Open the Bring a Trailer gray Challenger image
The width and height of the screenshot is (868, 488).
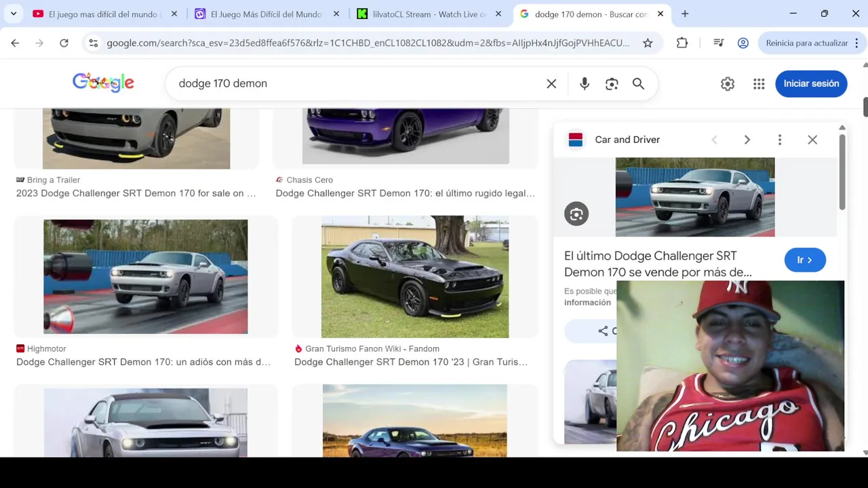point(136,138)
